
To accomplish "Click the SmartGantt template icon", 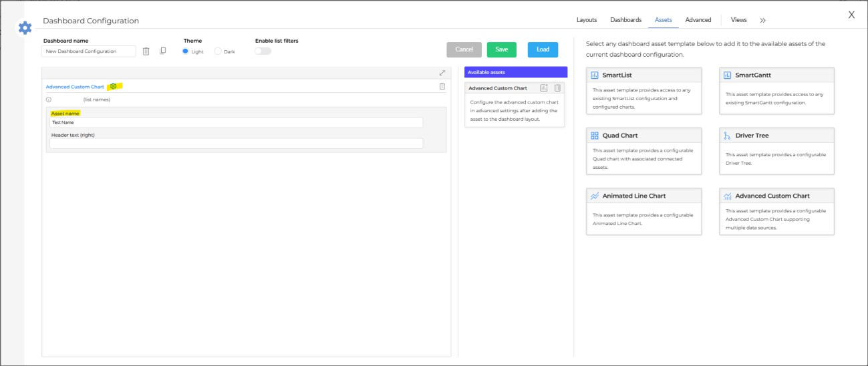I will (x=728, y=75).
